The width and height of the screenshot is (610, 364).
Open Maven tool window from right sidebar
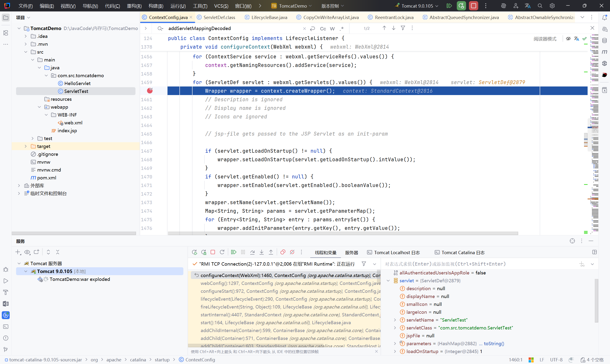pos(604,52)
